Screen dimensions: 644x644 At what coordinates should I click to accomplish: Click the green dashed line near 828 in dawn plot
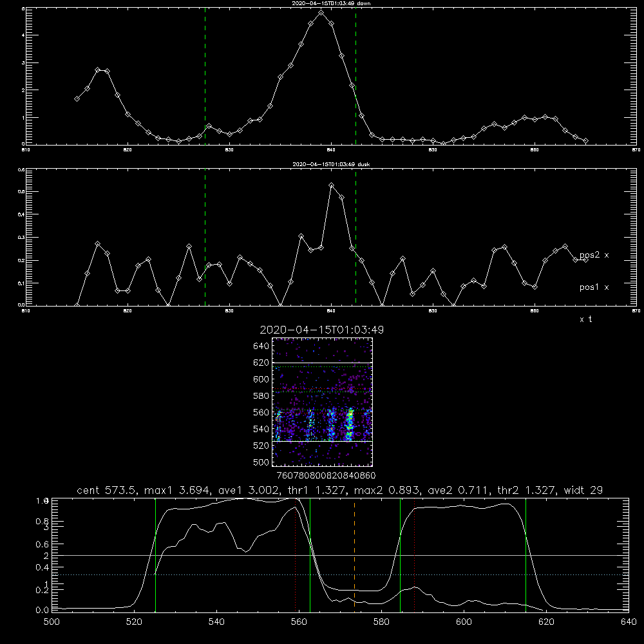coord(205,76)
